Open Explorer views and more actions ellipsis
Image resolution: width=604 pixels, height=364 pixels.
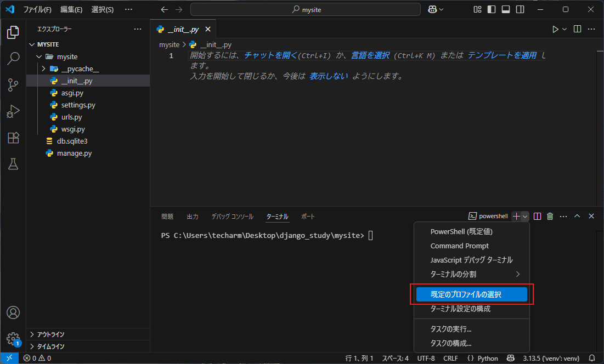point(138,29)
